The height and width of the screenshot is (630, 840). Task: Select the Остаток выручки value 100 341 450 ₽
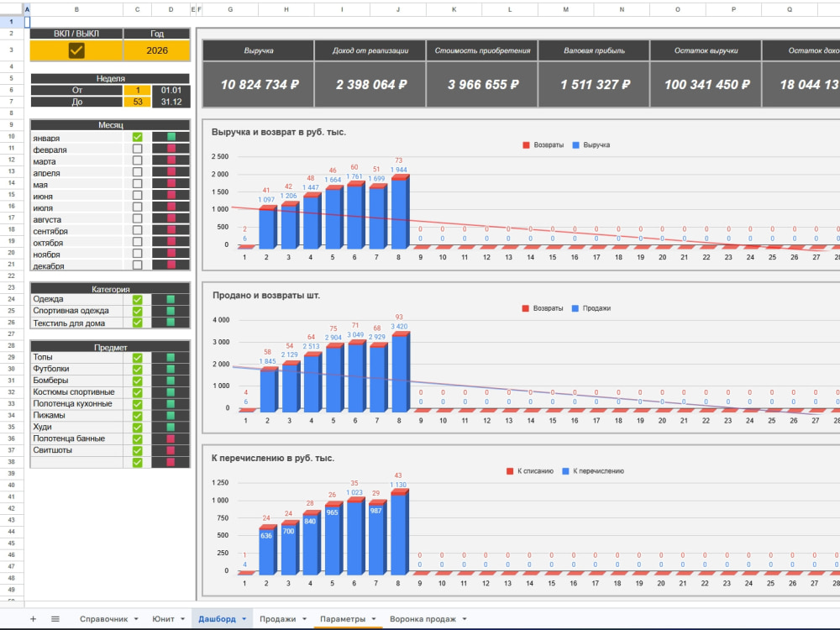[706, 85]
